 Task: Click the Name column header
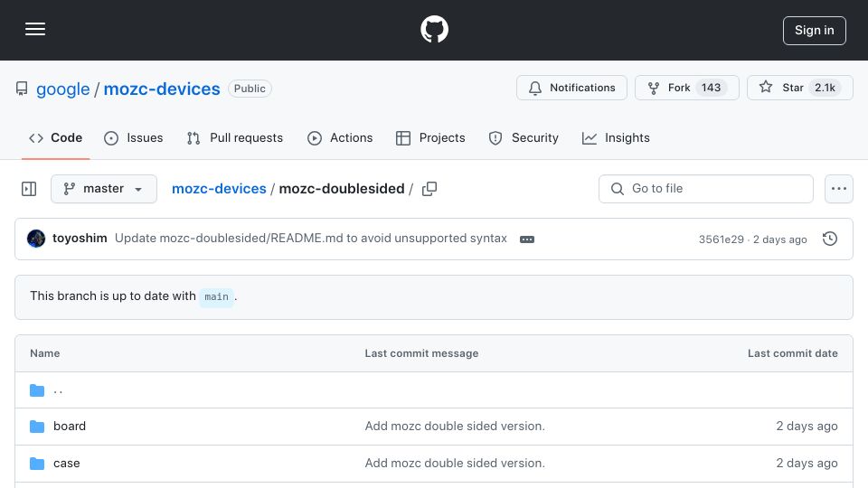[45, 353]
